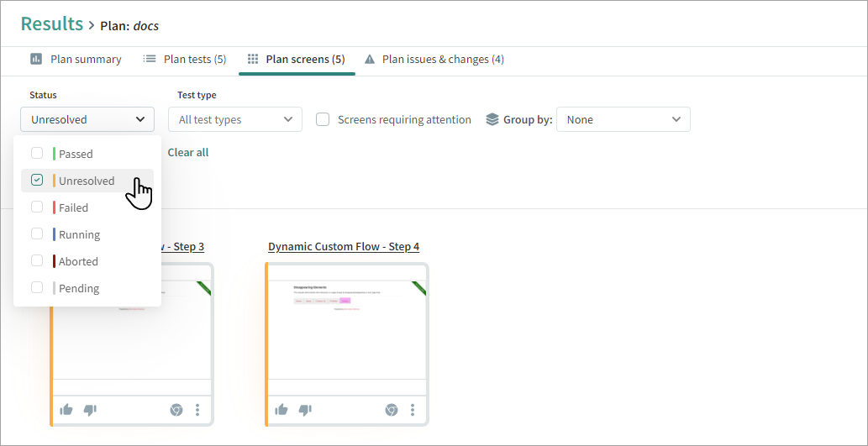The image size is (868, 446).
Task: Uncheck the Unresolved status checkbox
Action: click(37, 180)
